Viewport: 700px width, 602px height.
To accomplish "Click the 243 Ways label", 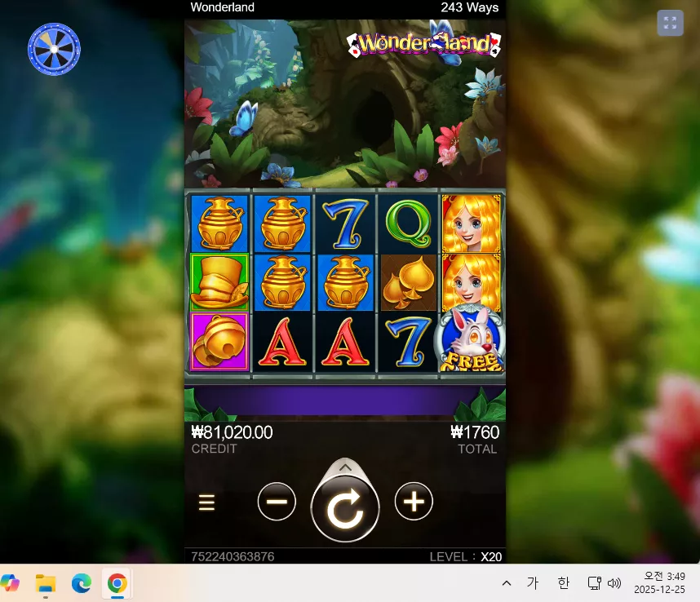I will pos(470,7).
